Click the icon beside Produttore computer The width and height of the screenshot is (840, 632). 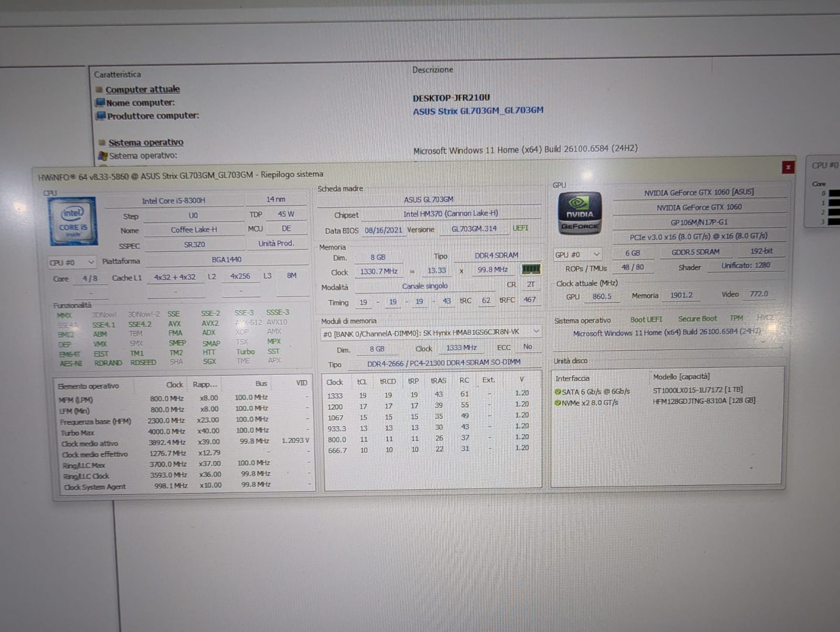(101, 115)
